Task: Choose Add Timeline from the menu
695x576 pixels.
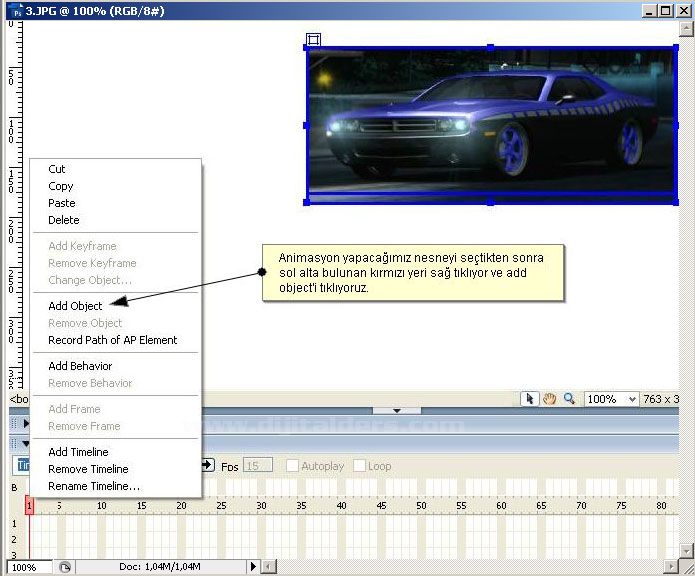Action: click(78, 452)
